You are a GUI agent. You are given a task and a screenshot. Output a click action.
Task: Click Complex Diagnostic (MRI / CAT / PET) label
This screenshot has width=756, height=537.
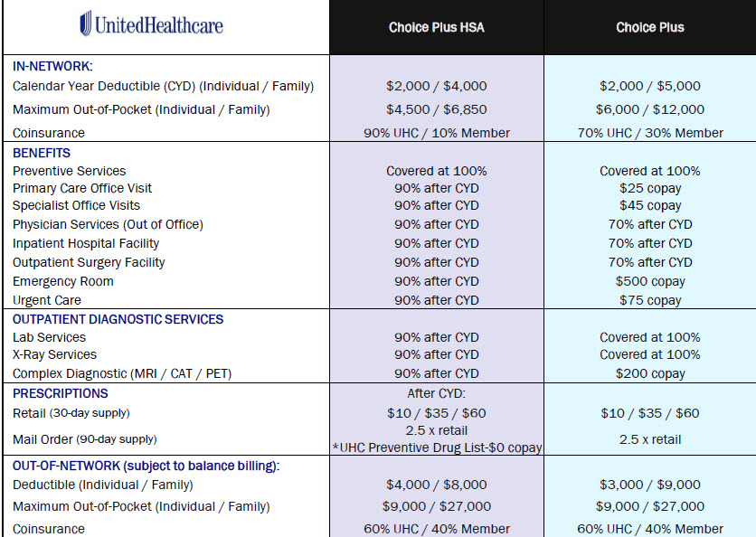[122, 373]
